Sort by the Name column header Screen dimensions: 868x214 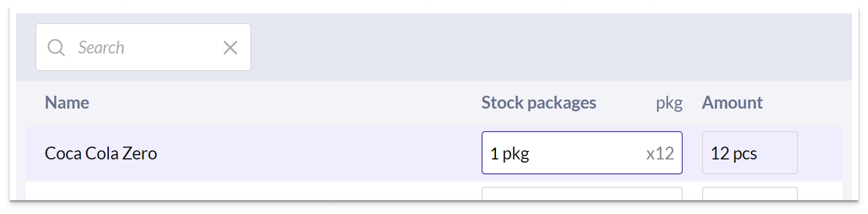(67, 103)
